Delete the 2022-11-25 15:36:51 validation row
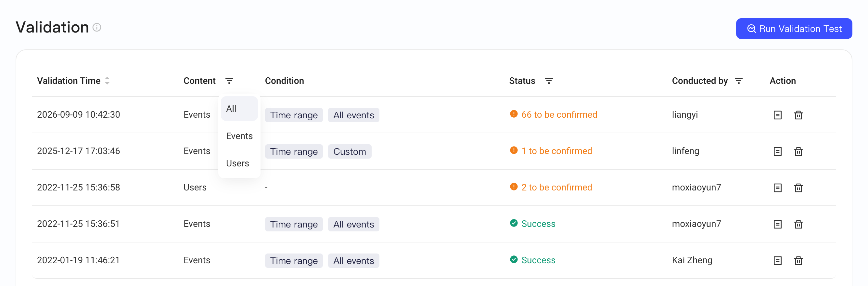Viewport: 868px width, 286px height. [798, 224]
